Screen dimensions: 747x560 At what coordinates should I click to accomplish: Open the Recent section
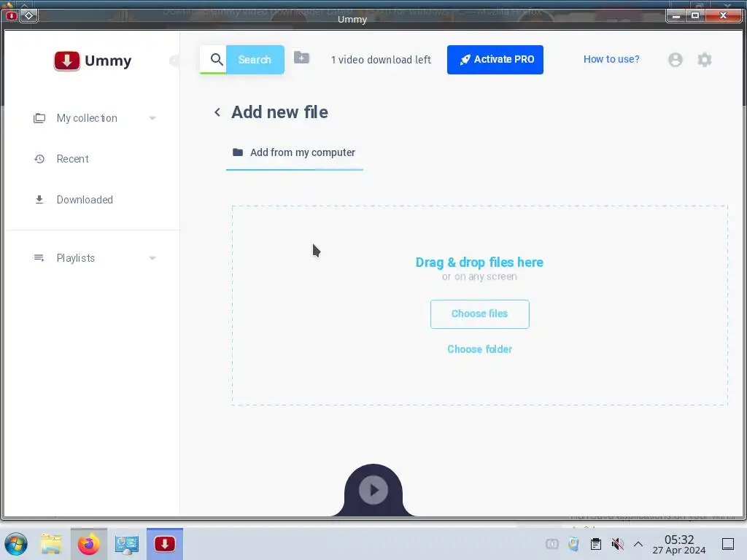72,159
